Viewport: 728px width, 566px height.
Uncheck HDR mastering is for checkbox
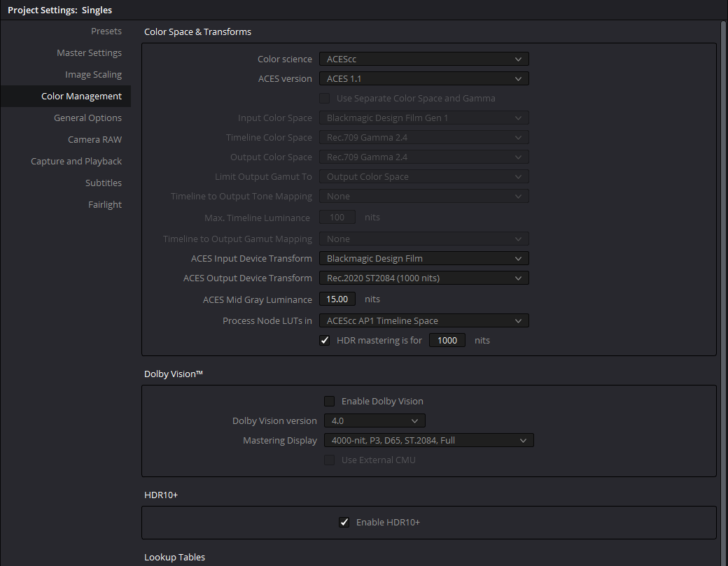point(325,341)
